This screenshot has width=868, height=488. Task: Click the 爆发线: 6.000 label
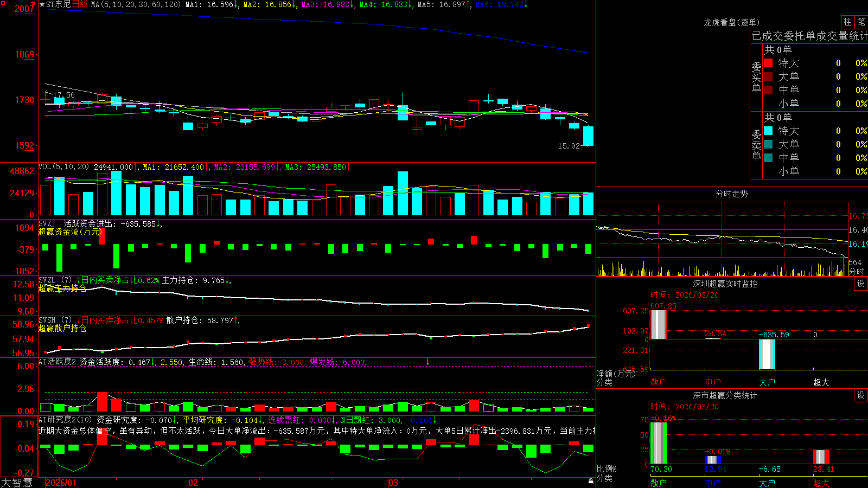pos(337,362)
